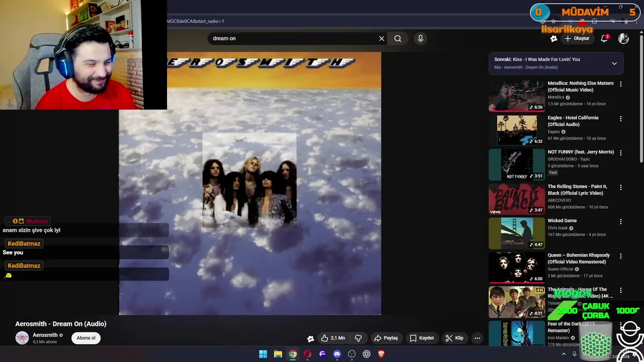
Task: Open the Aerosmith channel name link
Action: 45,335
